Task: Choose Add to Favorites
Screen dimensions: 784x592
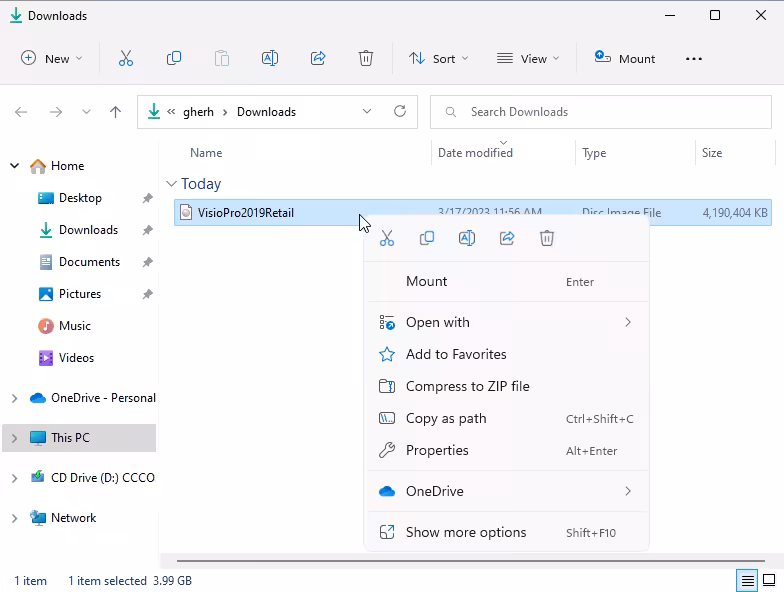Action: coord(508,354)
